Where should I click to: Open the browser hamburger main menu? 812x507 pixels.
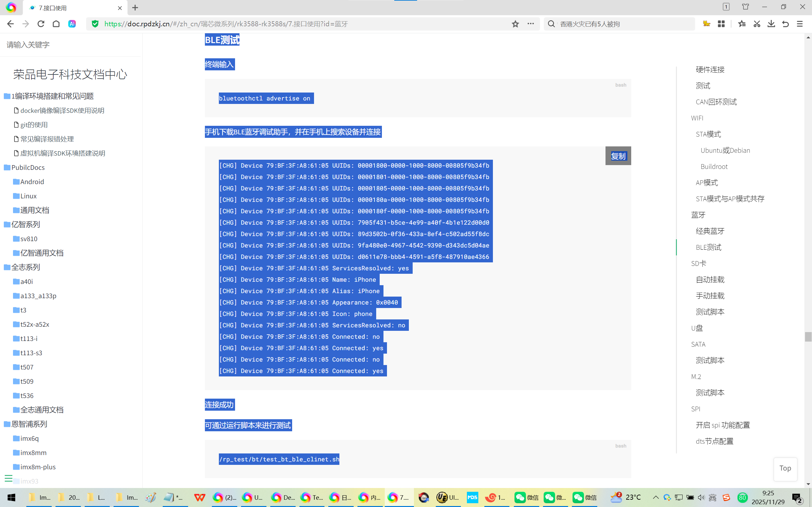point(800,24)
